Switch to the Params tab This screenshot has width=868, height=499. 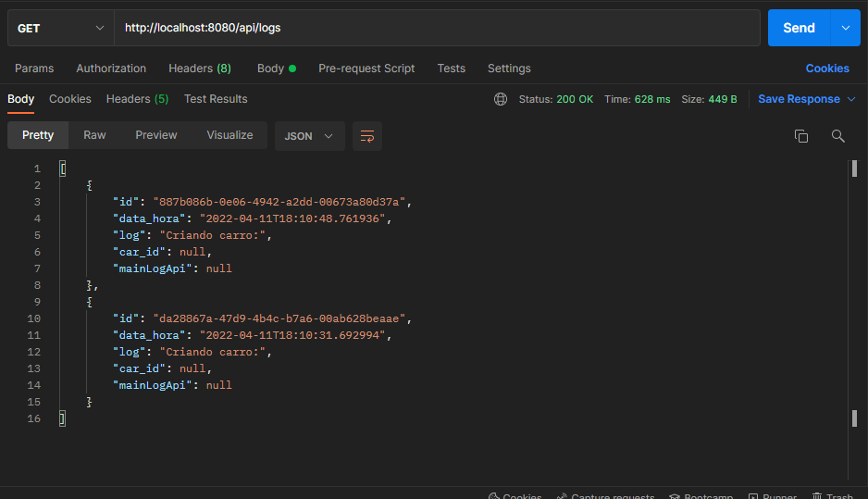pos(34,69)
